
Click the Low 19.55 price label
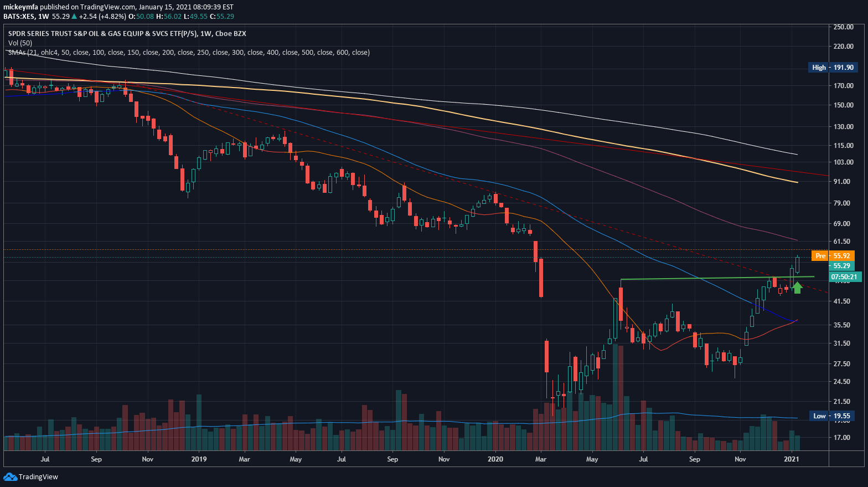[831, 416]
